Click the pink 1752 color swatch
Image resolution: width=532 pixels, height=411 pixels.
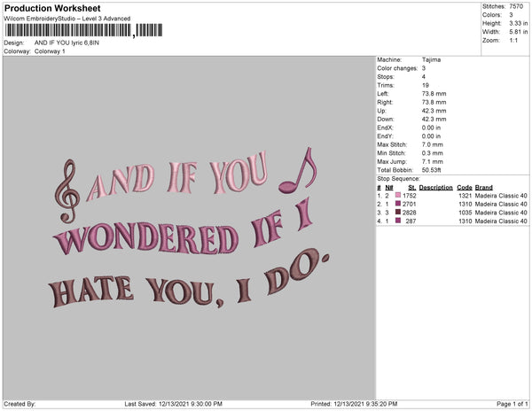398,195
